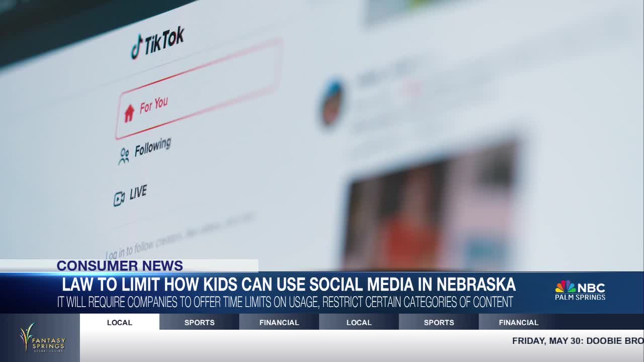Click the time limits subheadline text
This screenshot has height=362, width=644.
pyautogui.click(x=285, y=302)
